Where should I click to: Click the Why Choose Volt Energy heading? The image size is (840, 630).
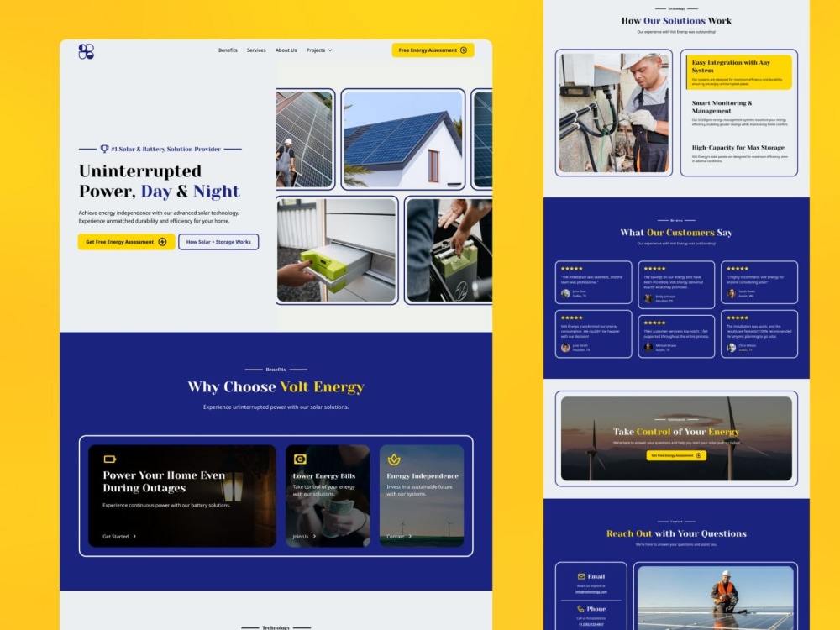pyautogui.click(x=276, y=386)
